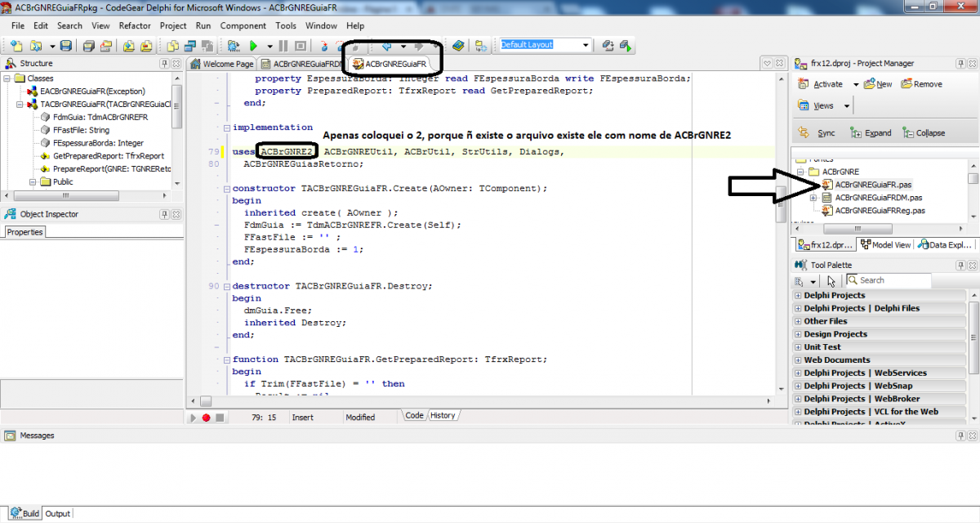Select ACBrGNREGuiaFRDM.pas in Project Manager
Viewport: 980px width, 523px height.
[878, 198]
